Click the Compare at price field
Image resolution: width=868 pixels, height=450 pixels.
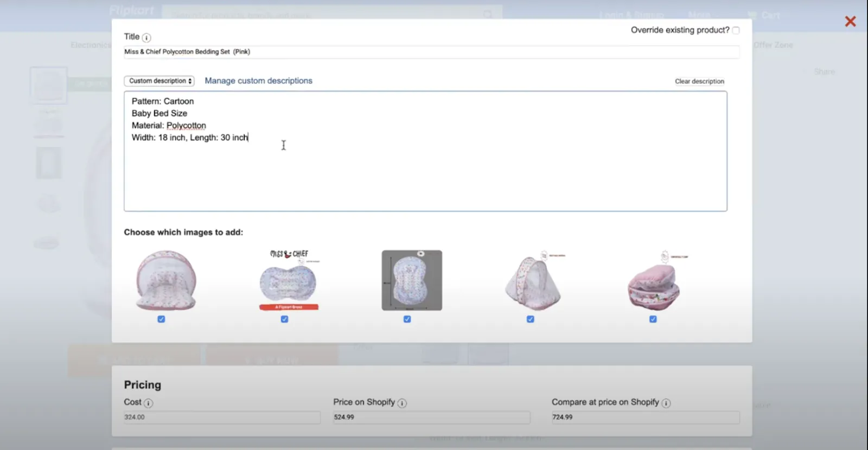tap(646, 417)
